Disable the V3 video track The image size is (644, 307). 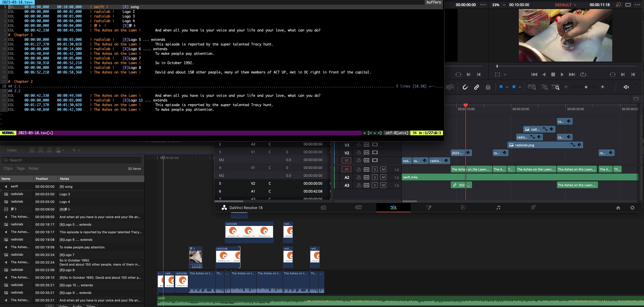375,144
